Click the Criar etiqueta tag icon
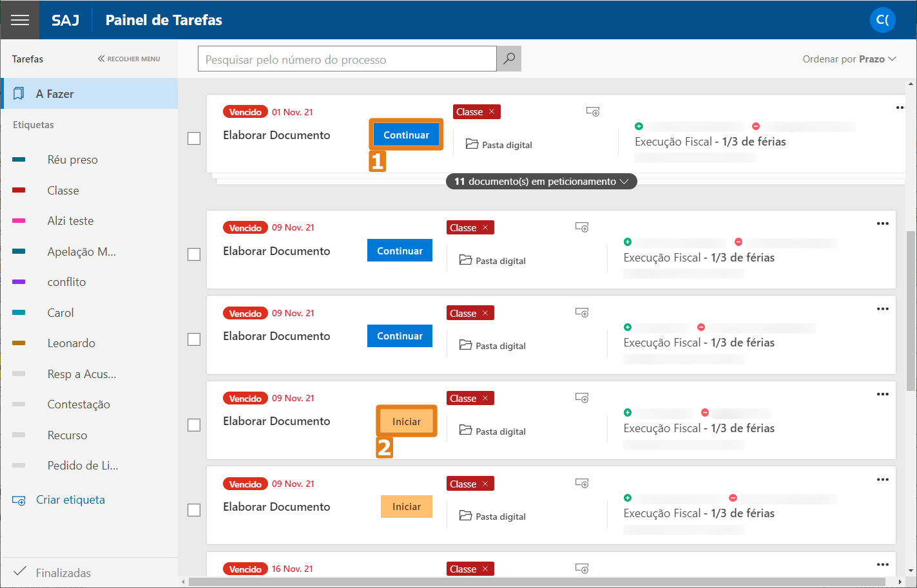Viewport: 917px width, 588px height. [x=19, y=500]
